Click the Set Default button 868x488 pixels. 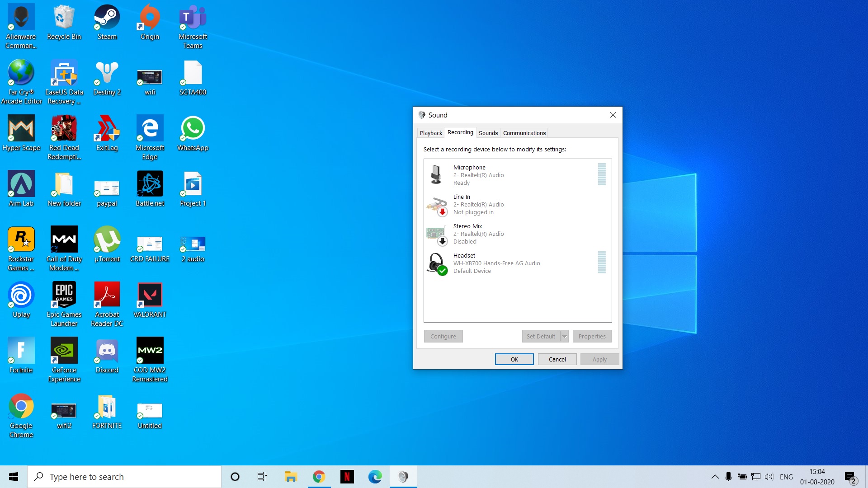point(541,336)
